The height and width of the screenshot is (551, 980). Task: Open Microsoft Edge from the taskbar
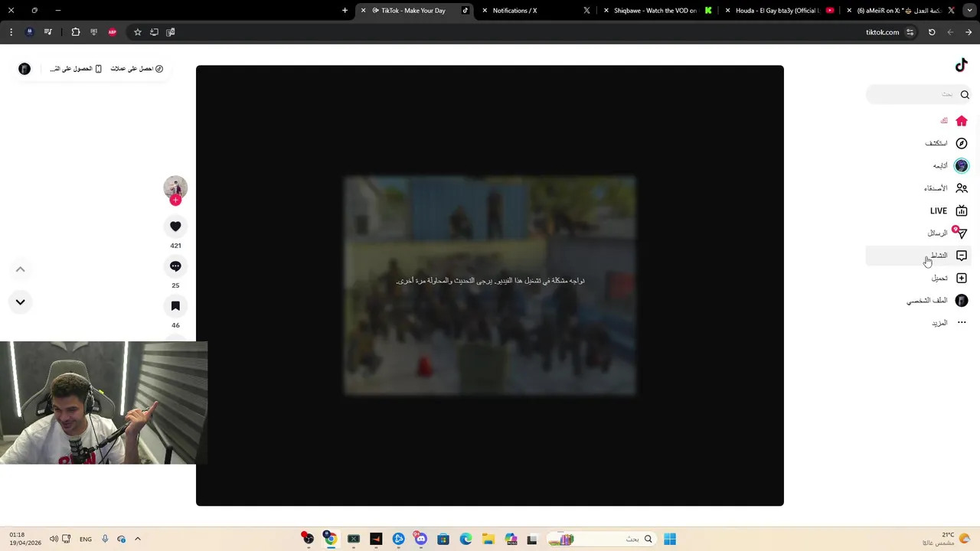(x=465, y=539)
